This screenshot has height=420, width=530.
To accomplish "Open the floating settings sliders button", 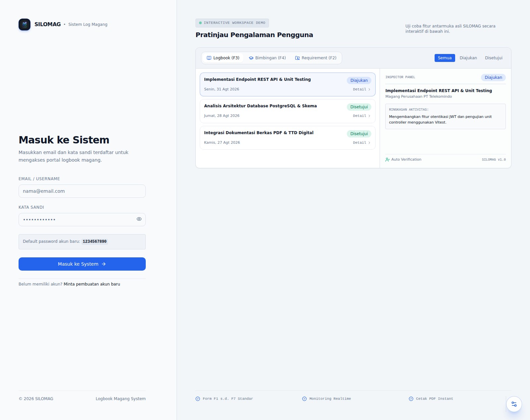I will click(x=514, y=404).
